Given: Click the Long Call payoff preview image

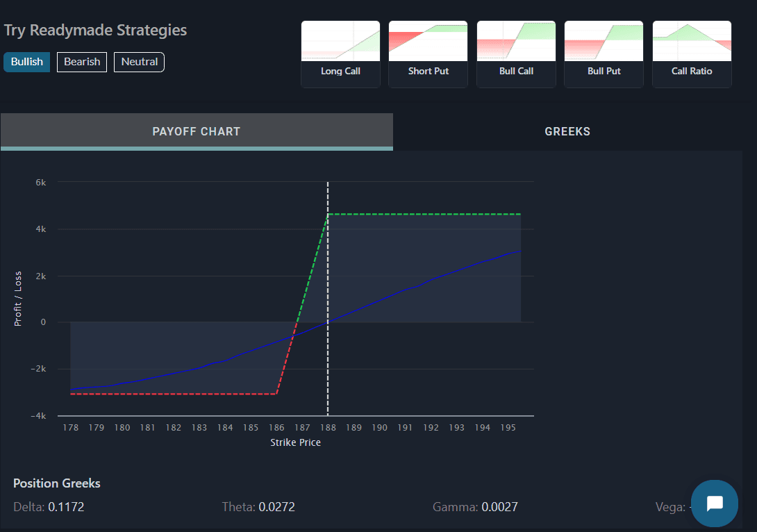Looking at the screenshot, I should coord(340,40).
